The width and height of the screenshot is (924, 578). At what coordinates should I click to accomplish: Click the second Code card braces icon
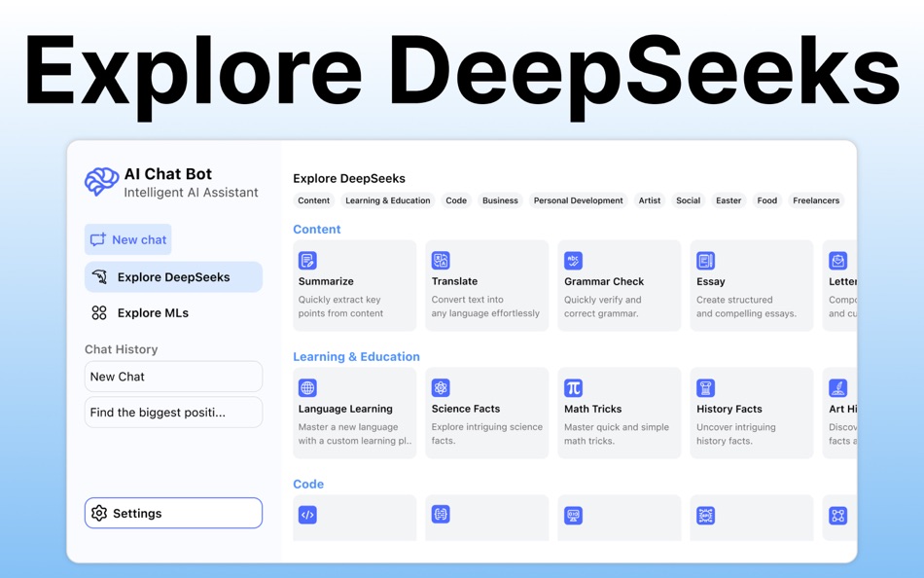[441, 515]
